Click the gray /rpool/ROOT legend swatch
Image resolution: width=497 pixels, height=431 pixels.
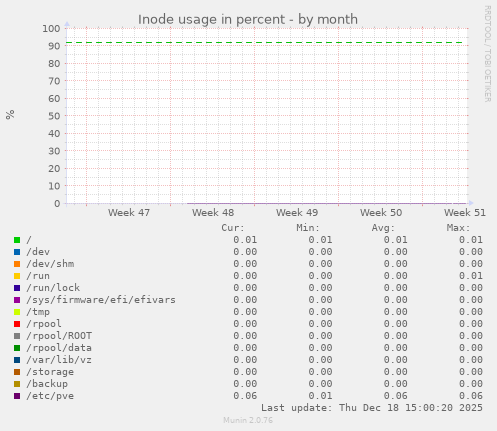[17, 336]
